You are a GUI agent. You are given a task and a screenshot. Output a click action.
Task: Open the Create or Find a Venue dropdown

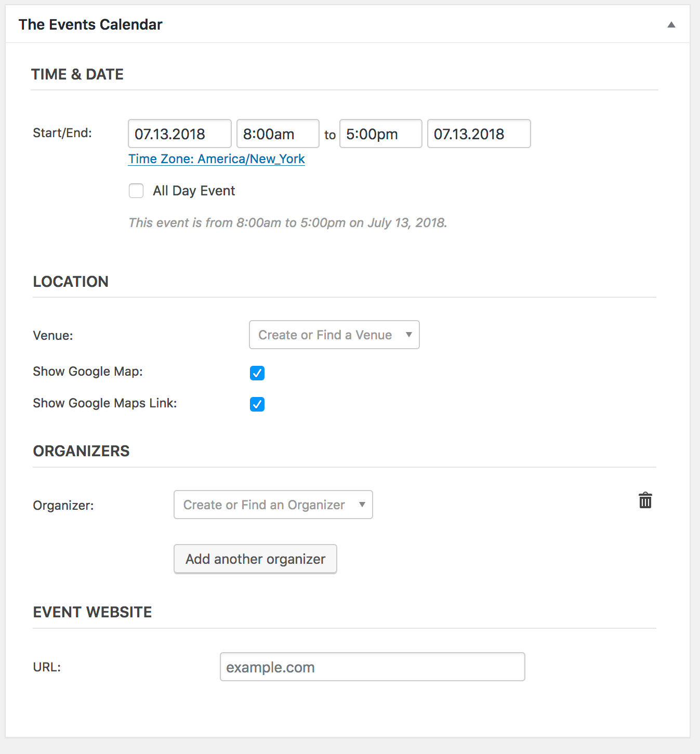(x=325, y=335)
